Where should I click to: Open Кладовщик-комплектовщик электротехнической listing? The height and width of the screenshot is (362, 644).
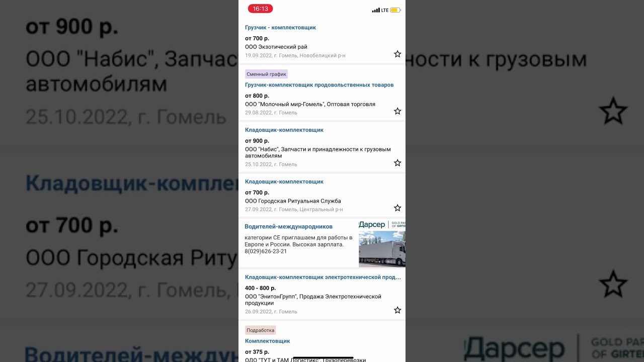(323, 277)
